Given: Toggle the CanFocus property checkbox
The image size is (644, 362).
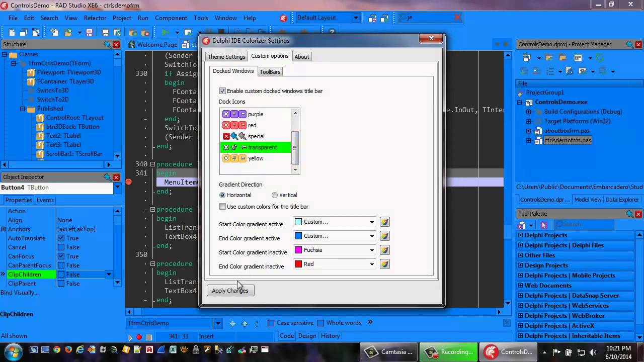Looking at the screenshot, I should pos(61,256).
